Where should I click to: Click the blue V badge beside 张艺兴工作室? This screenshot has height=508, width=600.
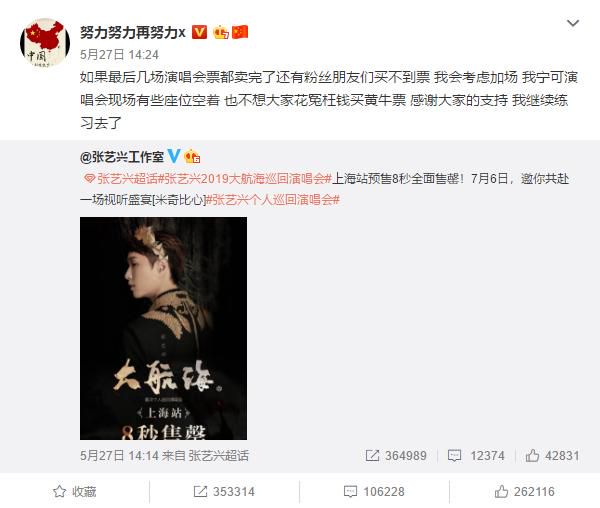point(174,156)
